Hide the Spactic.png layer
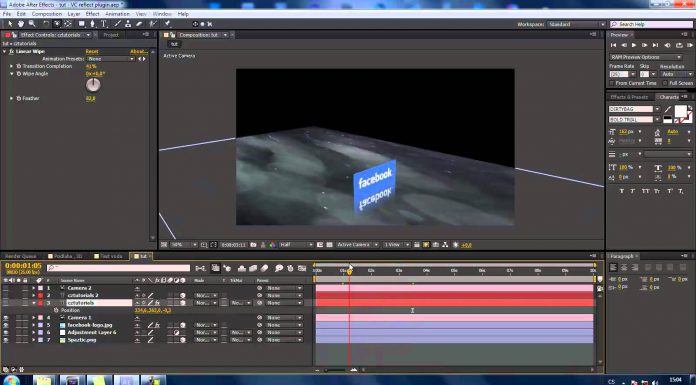The width and height of the screenshot is (696, 385). [x=5, y=340]
